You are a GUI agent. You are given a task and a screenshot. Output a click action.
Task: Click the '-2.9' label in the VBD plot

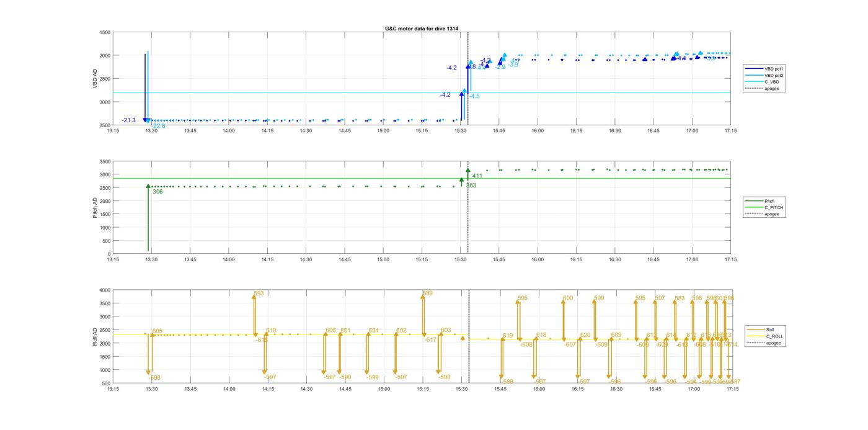click(500, 67)
